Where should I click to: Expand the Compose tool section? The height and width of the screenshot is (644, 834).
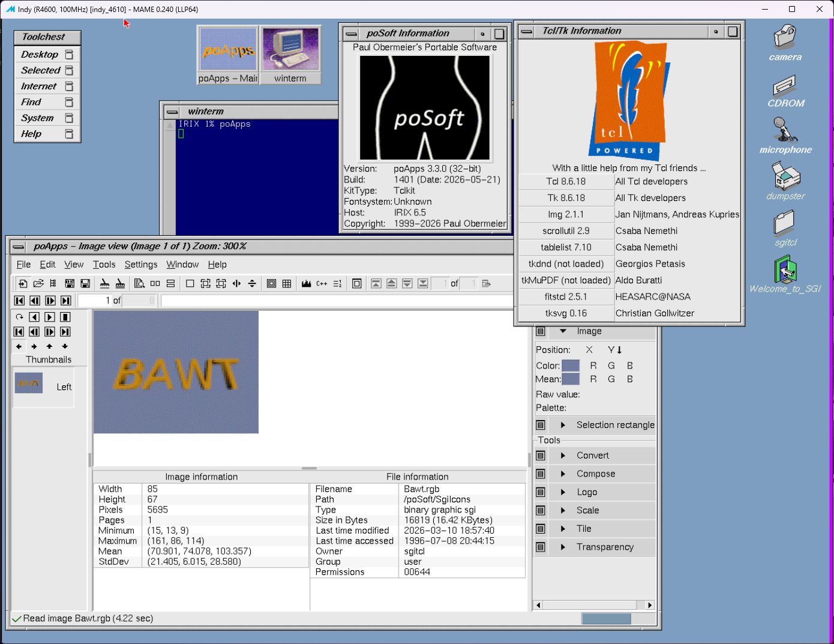coord(563,474)
